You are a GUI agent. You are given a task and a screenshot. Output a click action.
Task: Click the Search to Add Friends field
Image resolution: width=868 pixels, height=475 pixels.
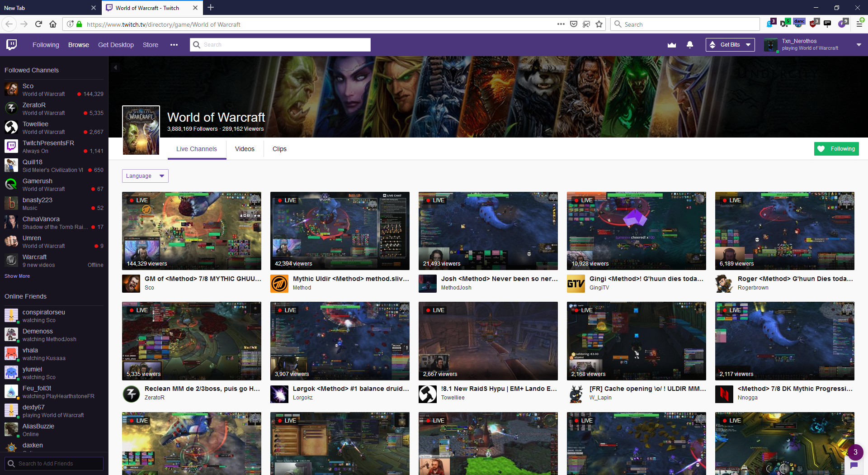(54, 464)
